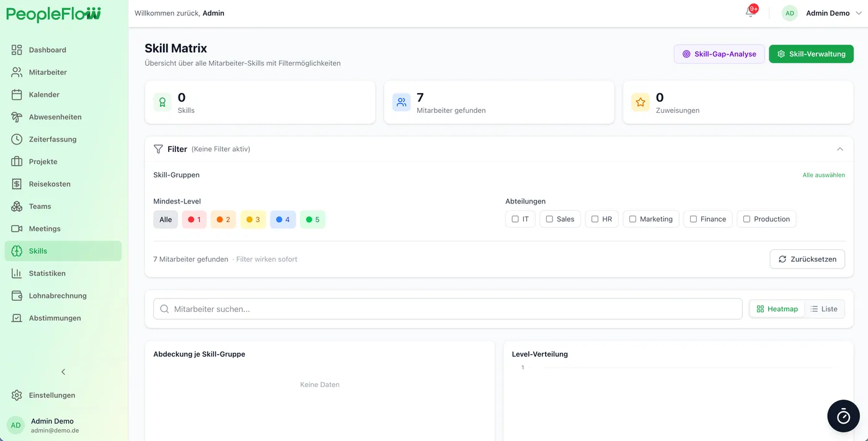
Task: Toggle the Sales department checkbox
Action: click(549, 219)
